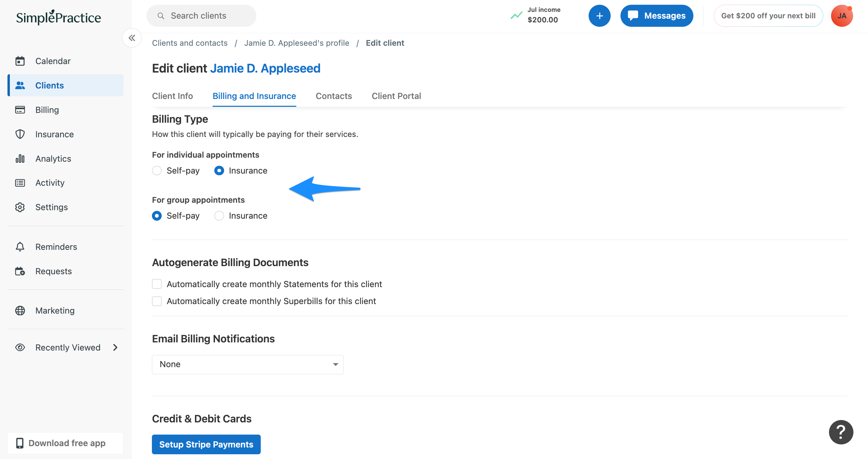Open the JA account avatar
The height and width of the screenshot is (459, 868).
[842, 16]
